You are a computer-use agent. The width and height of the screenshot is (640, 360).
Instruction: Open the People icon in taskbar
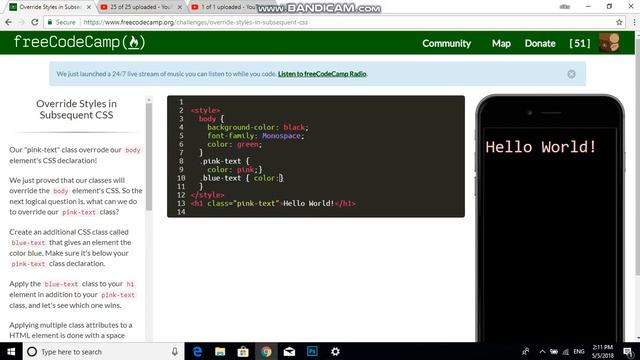click(x=525, y=351)
